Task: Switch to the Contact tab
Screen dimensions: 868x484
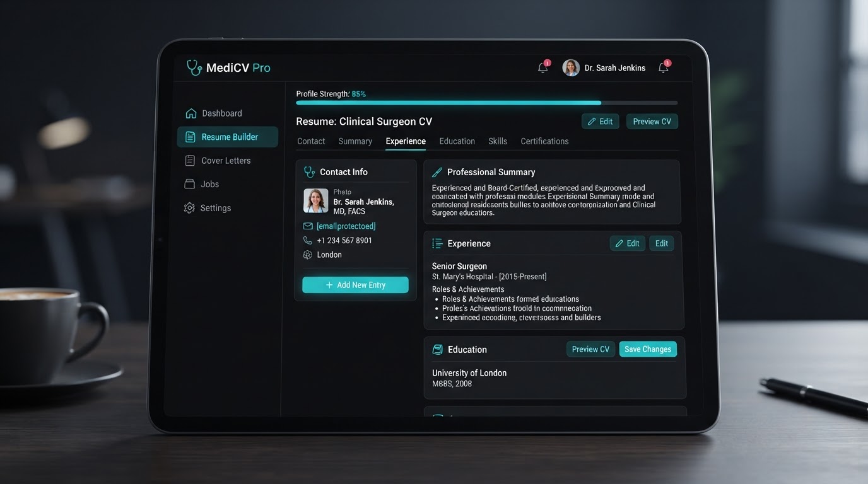Action: point(311,141)
